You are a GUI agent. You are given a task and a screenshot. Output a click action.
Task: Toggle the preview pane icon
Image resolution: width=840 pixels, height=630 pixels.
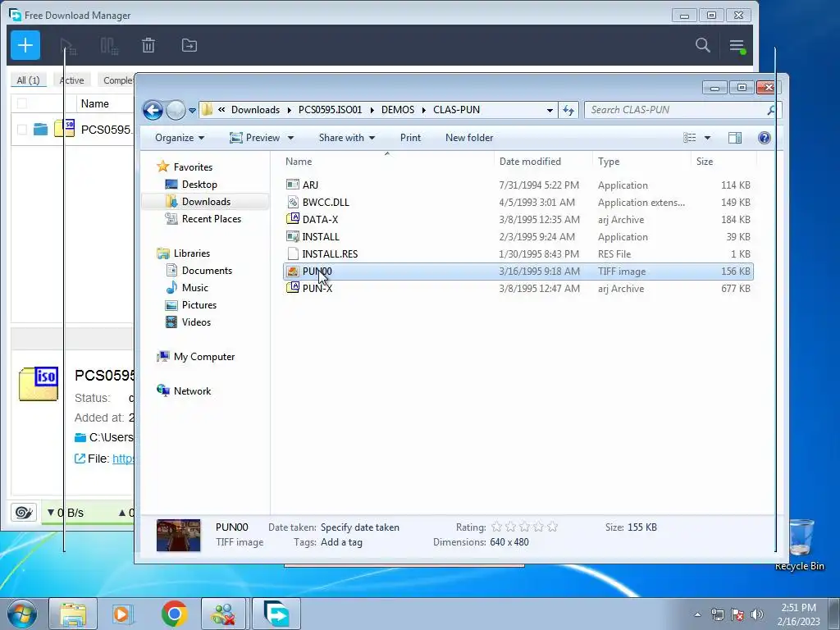pyautogui.click(x=734, y=138)
